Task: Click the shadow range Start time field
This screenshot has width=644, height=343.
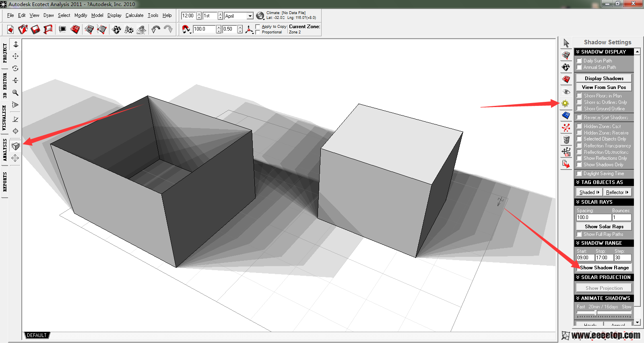Action: [x=585, y=258]
